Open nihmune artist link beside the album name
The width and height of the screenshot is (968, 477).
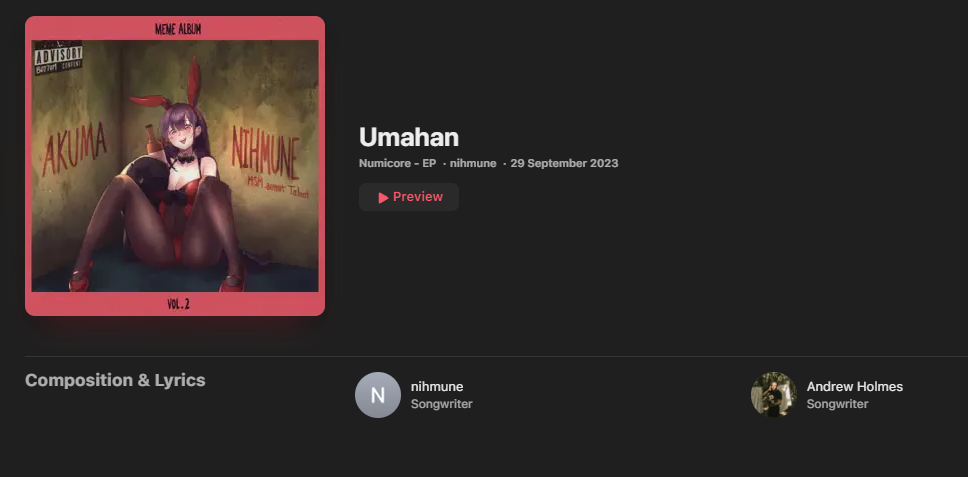(x=473, y=164)
